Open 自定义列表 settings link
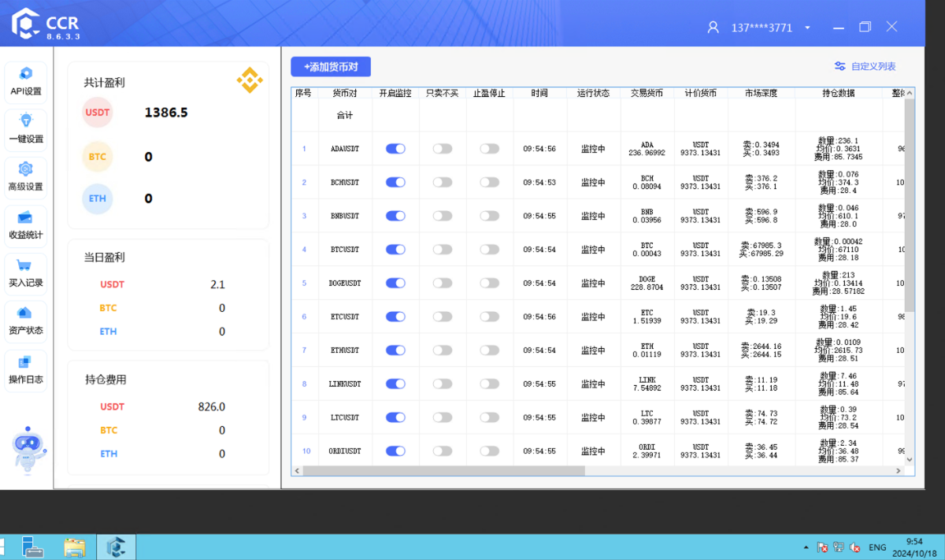Viewport: 945px width, 560px height. (865, 67)
